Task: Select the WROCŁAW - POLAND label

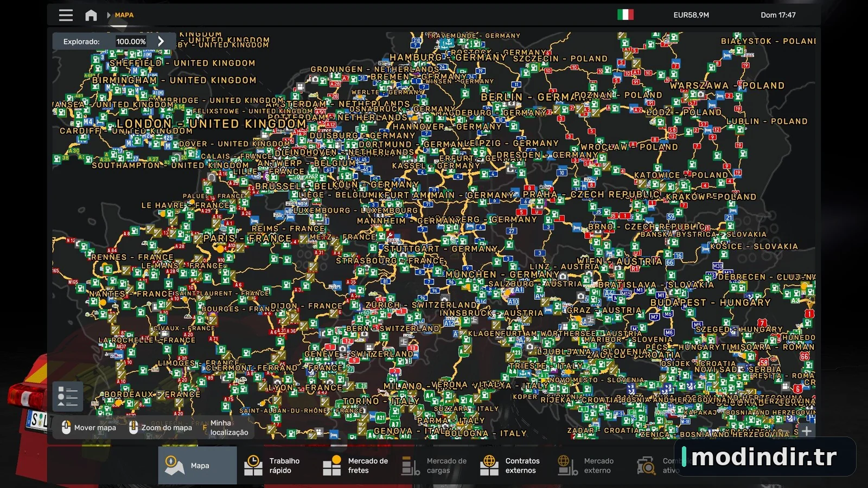Action: [629, 147]
